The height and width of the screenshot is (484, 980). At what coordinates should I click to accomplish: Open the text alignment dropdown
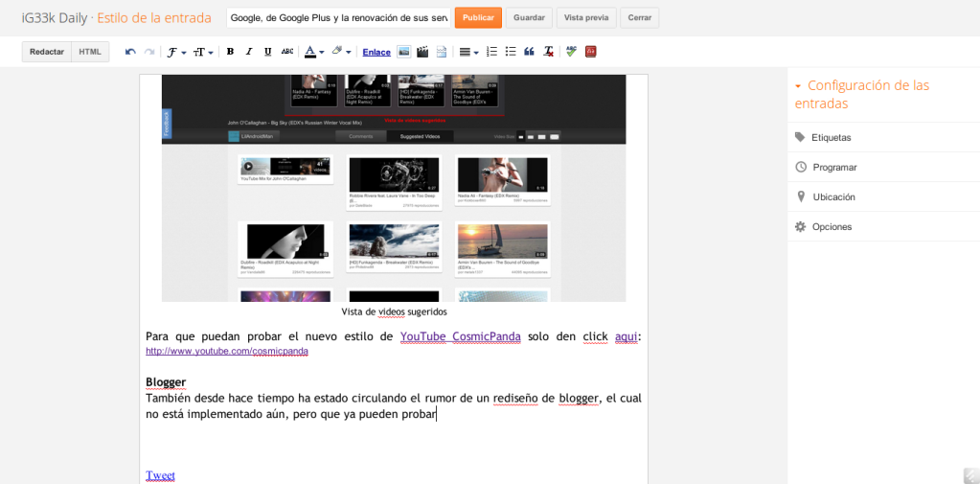[x=468, y=52]
